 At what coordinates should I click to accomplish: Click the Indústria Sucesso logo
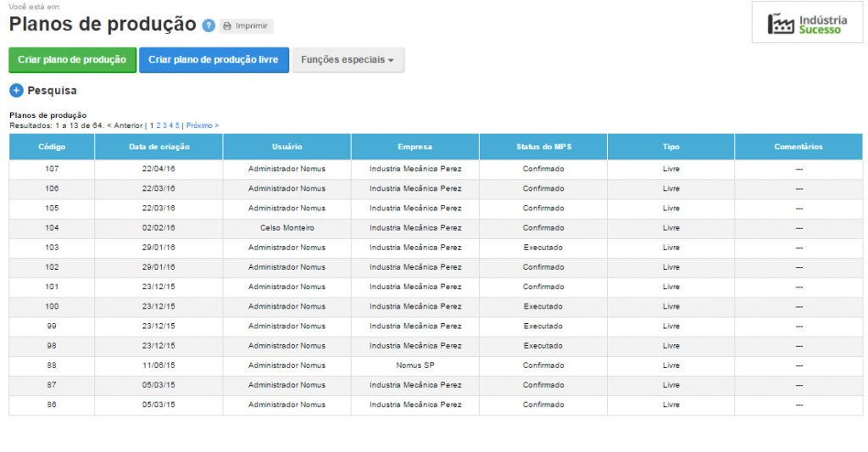click(807, 23)
